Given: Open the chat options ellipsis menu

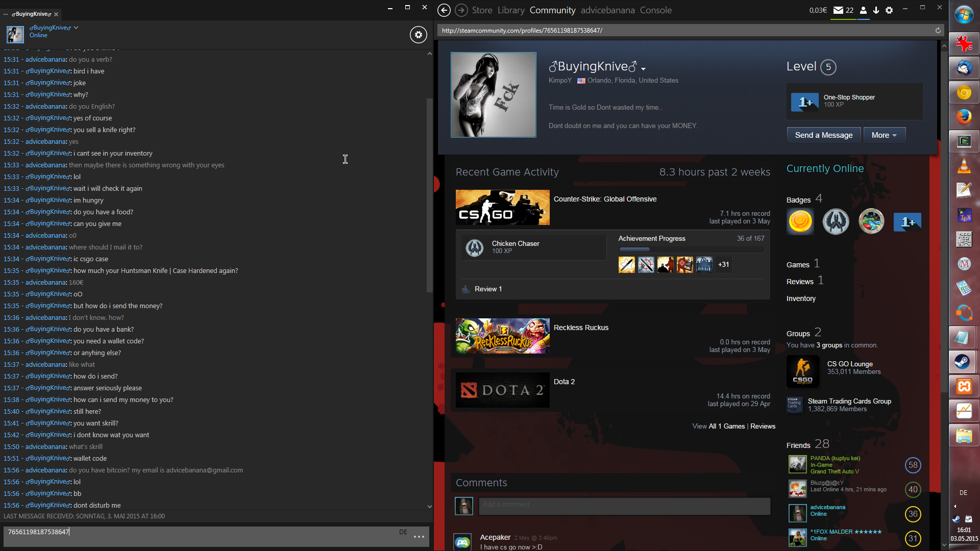Looking at the screenshot, I should [x=419, y=537].
